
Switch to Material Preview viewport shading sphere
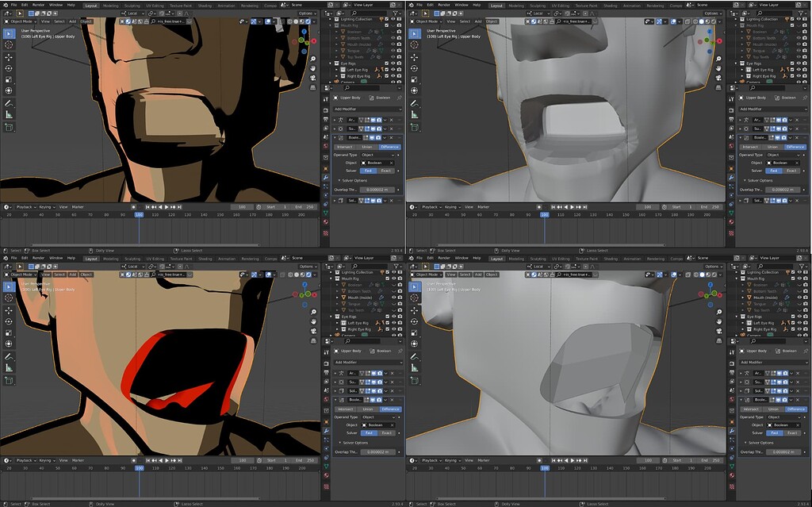302,21
